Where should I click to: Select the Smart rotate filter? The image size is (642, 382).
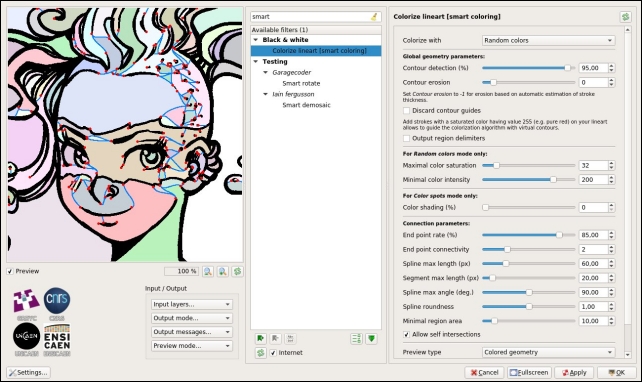click(x=301, y=84)
